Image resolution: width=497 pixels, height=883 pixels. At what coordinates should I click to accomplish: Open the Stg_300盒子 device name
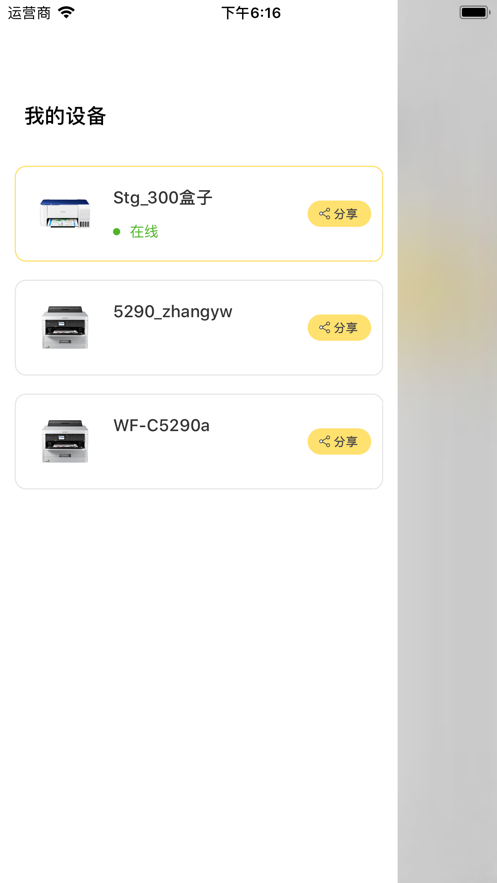point(163,198)
